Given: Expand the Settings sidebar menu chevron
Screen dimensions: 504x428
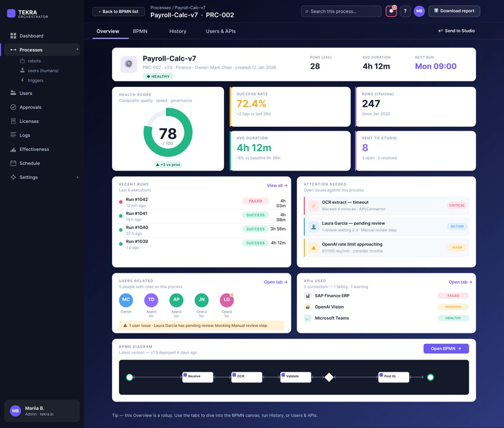Looking at the screenshot, I should tap(77, 177).
